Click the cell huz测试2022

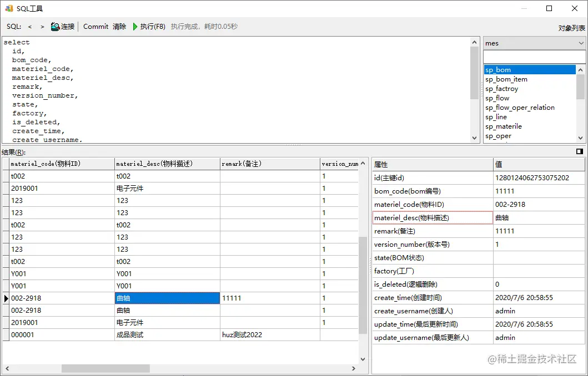pos(270,335)
